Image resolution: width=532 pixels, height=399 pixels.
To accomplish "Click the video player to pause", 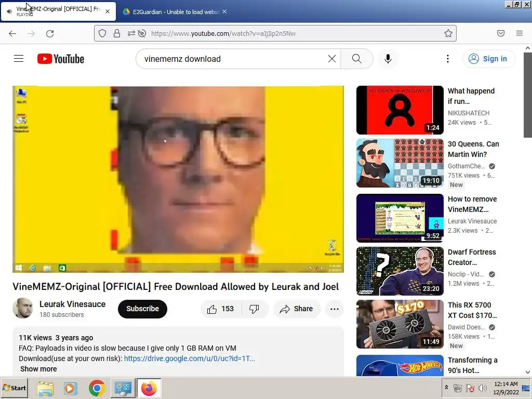I will pyautogui.click(x=178, y=179).
